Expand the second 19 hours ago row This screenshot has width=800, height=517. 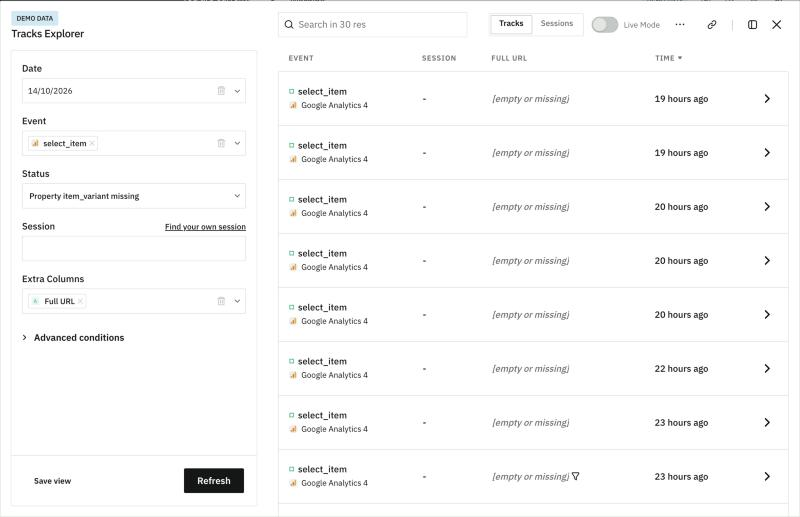[x=767, y=153]
